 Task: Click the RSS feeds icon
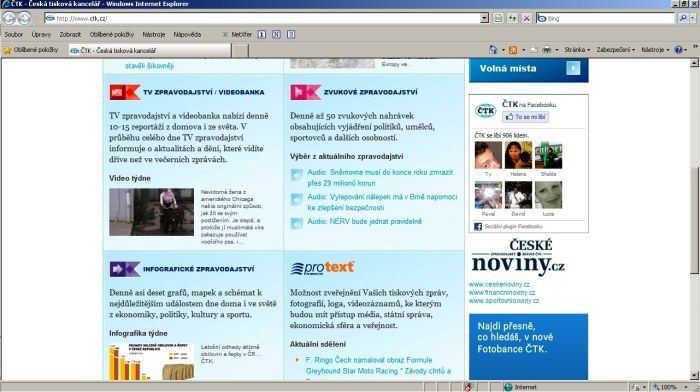pos(513,50)
